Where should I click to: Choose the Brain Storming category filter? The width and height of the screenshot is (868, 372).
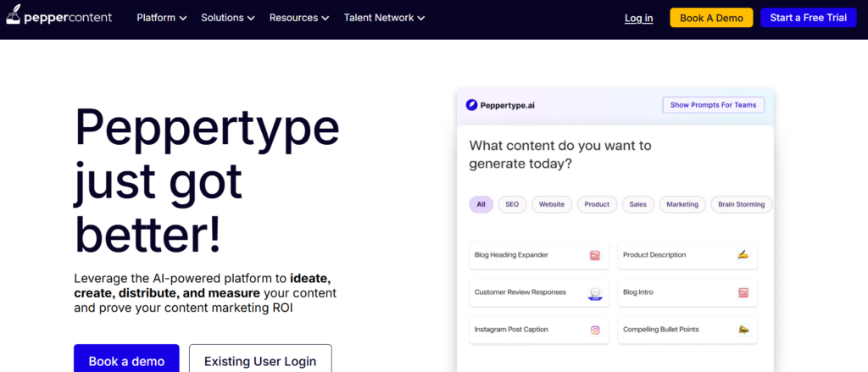click(x=741, y=204)
